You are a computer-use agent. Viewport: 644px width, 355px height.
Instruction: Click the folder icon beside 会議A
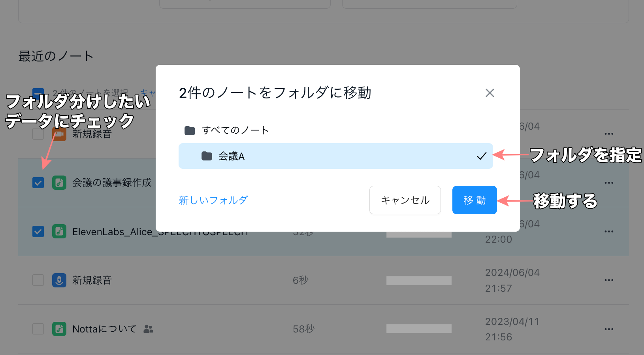click(x=207, y=156)
